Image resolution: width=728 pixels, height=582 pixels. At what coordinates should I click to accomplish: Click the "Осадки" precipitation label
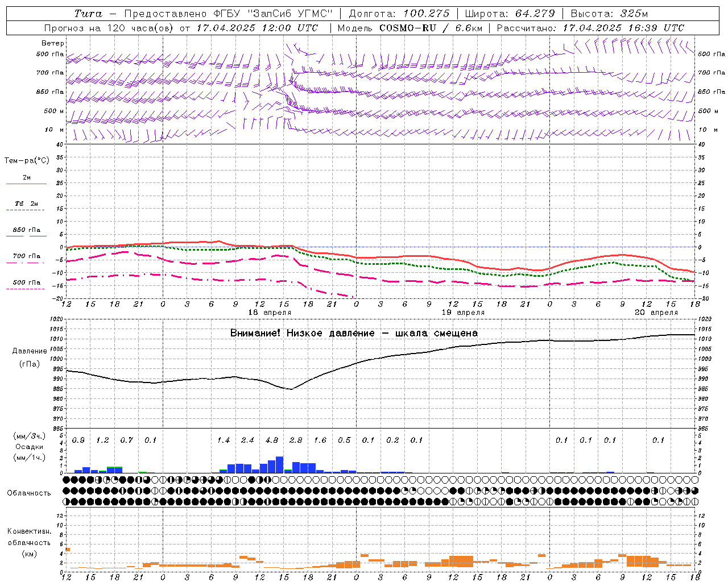pyautogui.click(x=30, y=447)
